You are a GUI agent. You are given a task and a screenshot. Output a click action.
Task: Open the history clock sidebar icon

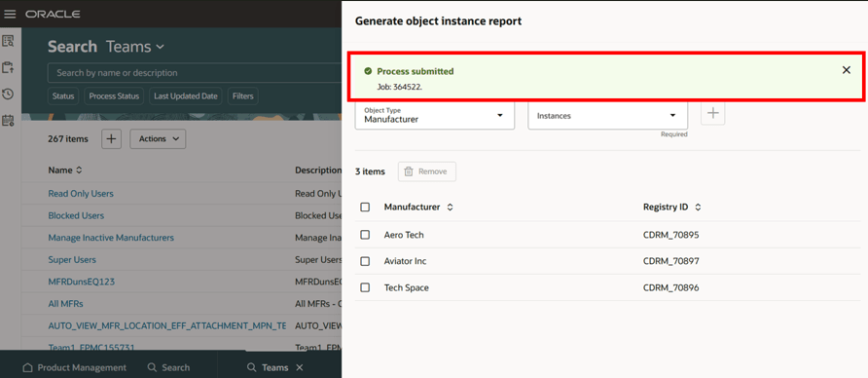(x=8, y=94)
